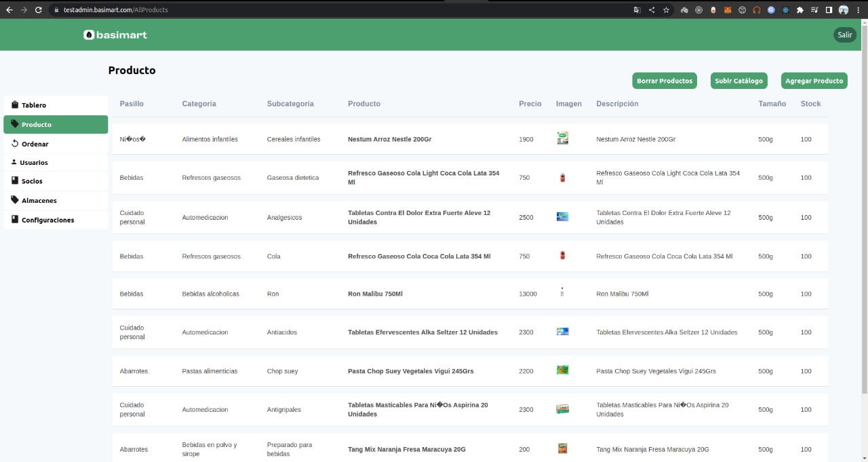Click the Gaseosa dietetica subcategory cell

pos(293,178)
